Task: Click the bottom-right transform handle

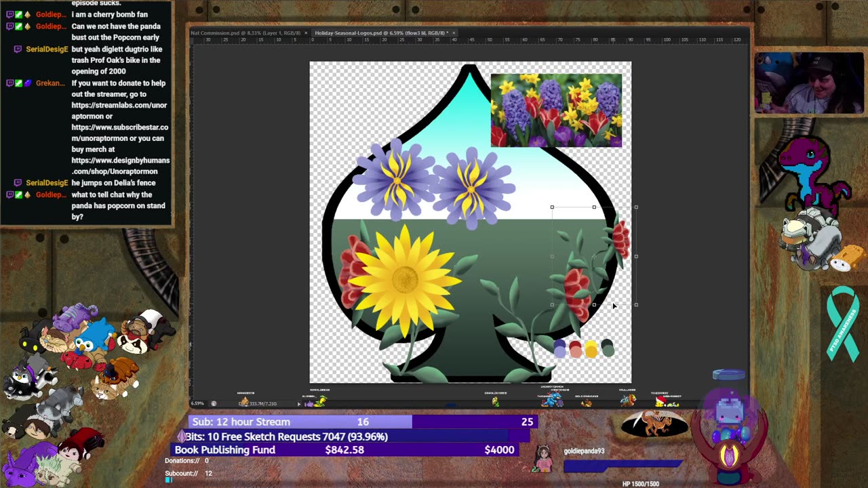Action: click(x=636, y=305)
